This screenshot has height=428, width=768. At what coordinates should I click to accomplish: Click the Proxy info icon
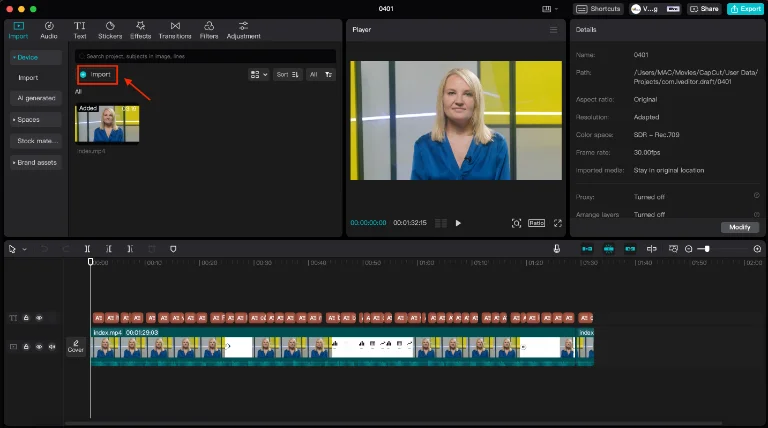pyautogui.click(x=756, y=195)
